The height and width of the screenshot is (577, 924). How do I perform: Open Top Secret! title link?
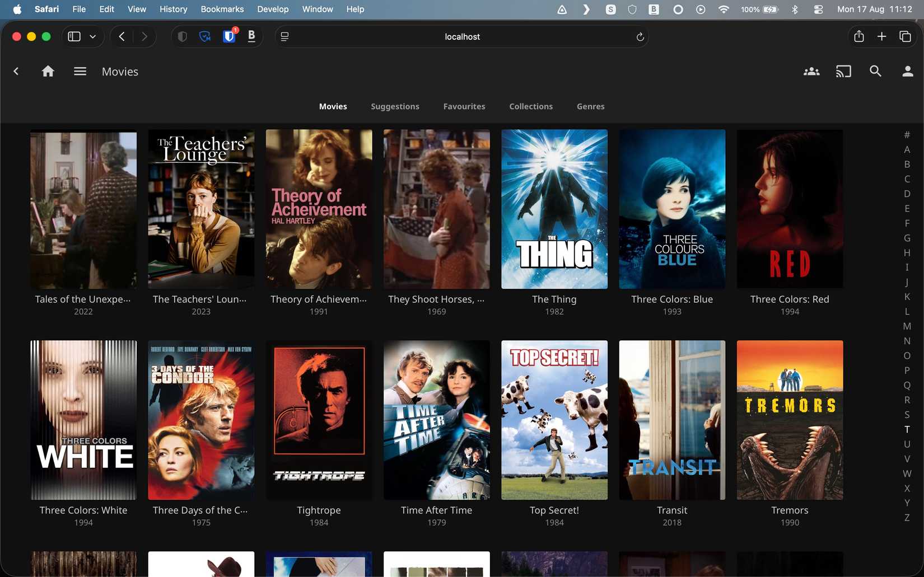point(554,510)
